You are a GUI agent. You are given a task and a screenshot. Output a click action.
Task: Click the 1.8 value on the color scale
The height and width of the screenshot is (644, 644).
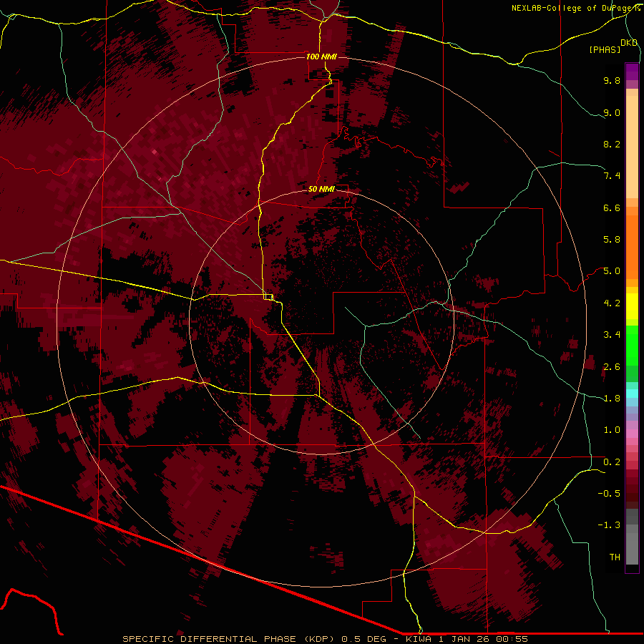612,398
